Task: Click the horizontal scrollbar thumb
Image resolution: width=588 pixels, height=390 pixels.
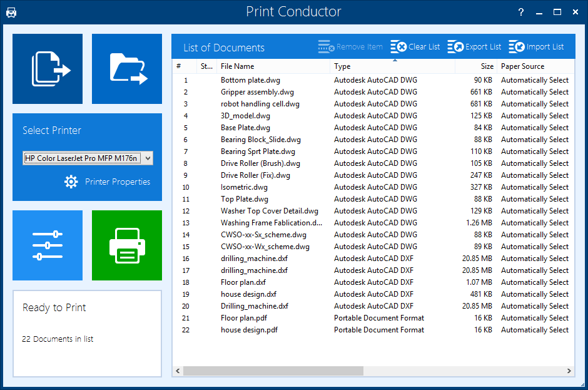Action: [x=273, y=371]
